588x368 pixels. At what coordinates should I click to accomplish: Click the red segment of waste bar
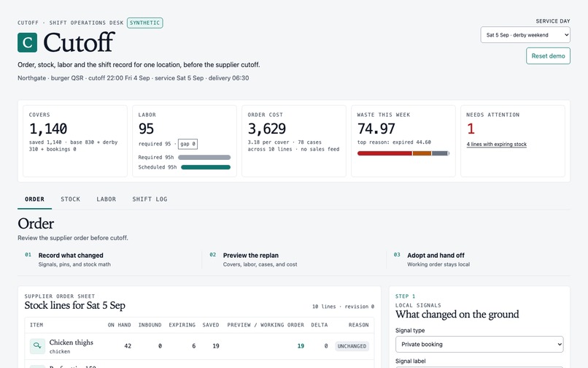[x=384, y=153]
